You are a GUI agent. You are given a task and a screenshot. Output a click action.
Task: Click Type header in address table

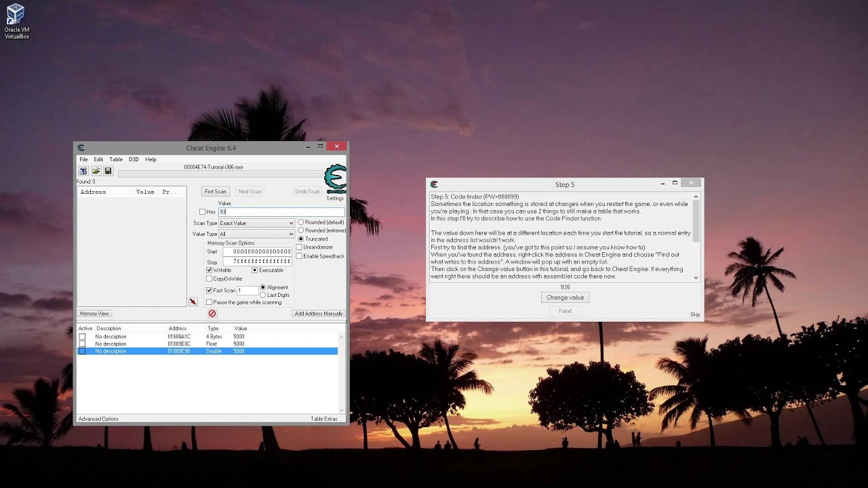212,329
